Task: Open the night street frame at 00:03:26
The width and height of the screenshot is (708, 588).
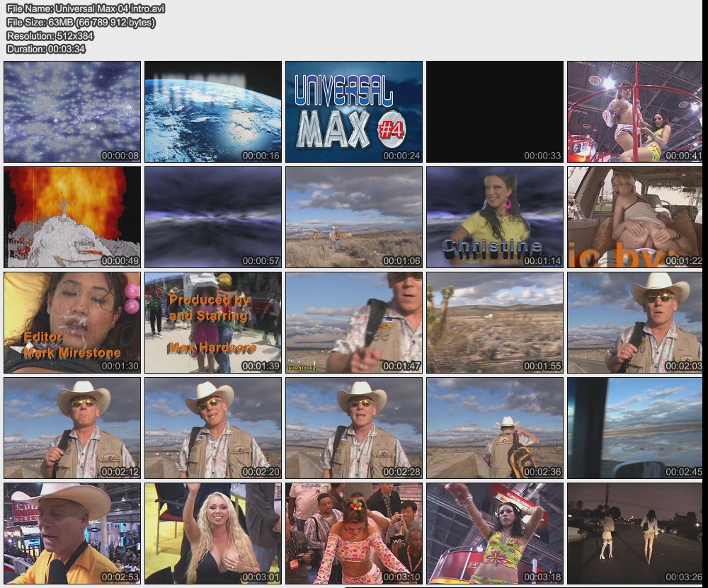Action: tap(635, 534)
